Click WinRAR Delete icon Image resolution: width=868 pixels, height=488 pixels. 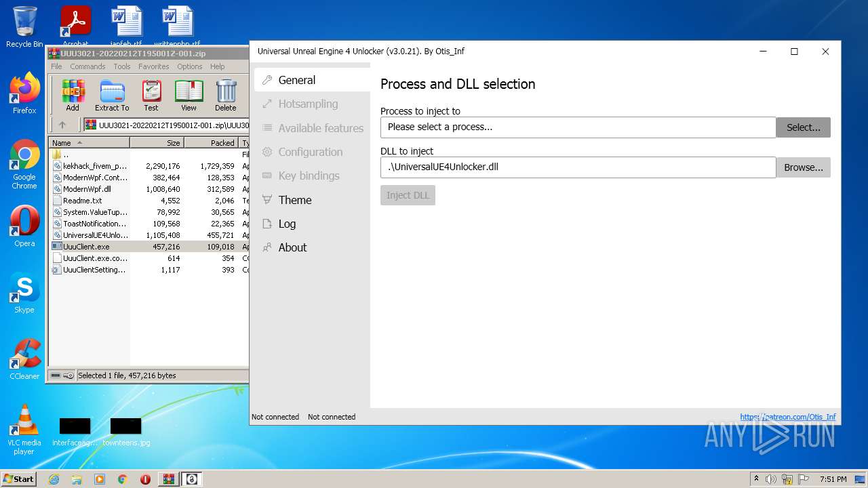(226, 95)
